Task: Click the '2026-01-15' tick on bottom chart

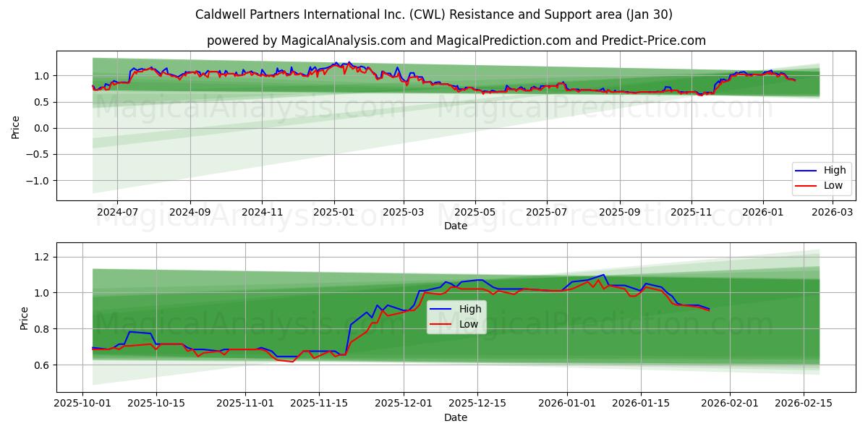Action: 639,404
